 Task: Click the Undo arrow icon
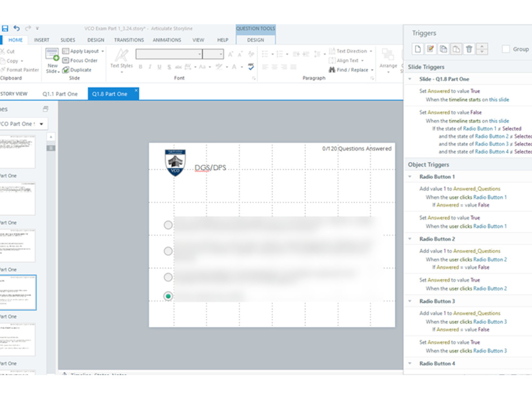(16, 28)
